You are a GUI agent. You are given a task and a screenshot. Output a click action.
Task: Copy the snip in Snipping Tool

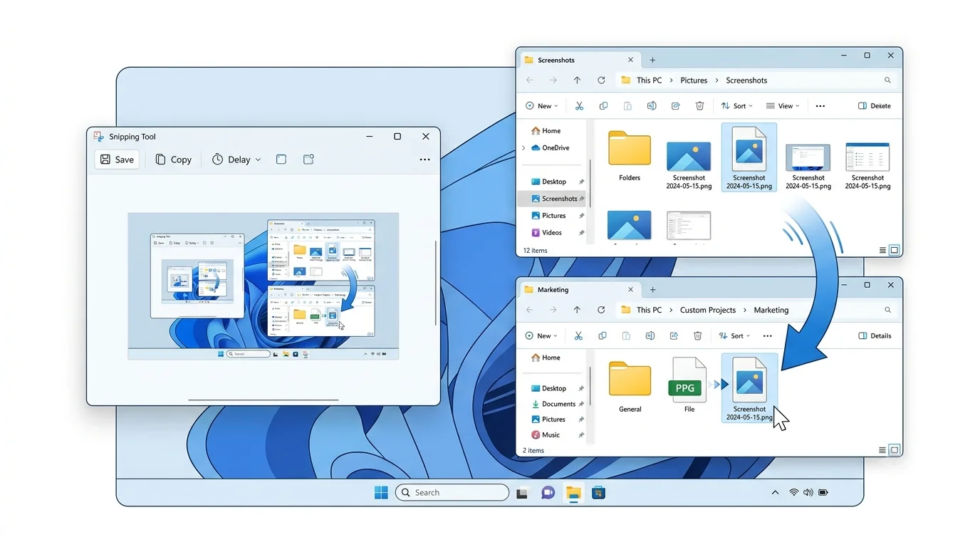[x=174, y=160]
